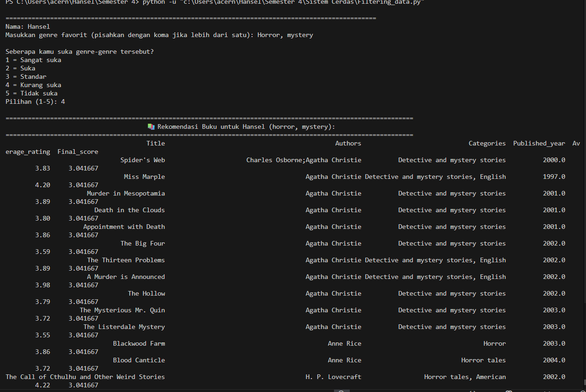Click 'Anne Rice' in the Blood Canticle row

345,360
